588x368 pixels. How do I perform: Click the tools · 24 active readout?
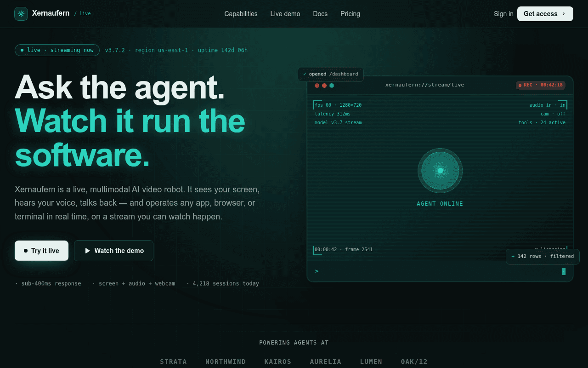click(542, 122)
